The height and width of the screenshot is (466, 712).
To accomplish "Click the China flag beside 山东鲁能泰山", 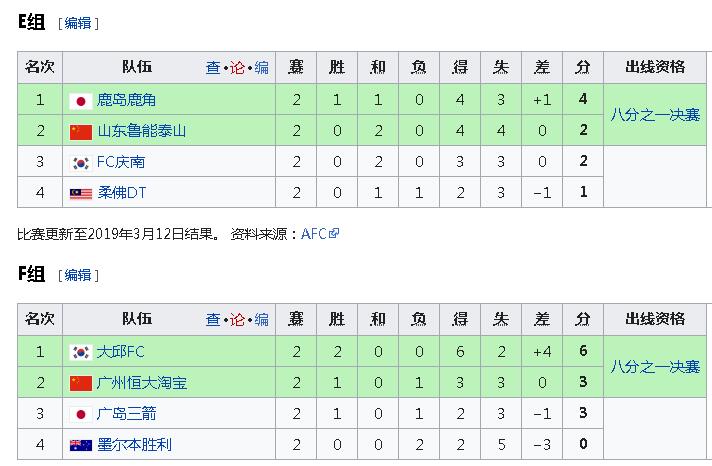I will pyautogui.click(x=81, y=131).
